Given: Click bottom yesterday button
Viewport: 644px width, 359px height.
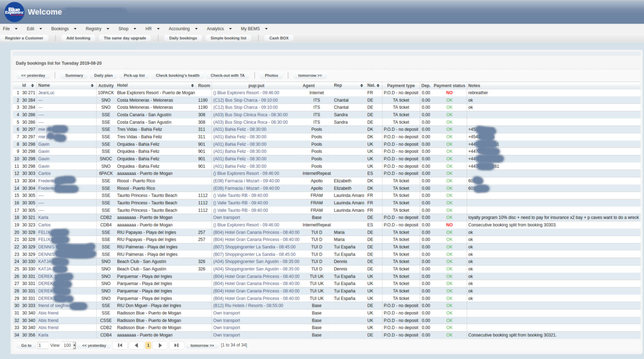Looking at the screenshot, I should tap(94, 345).
